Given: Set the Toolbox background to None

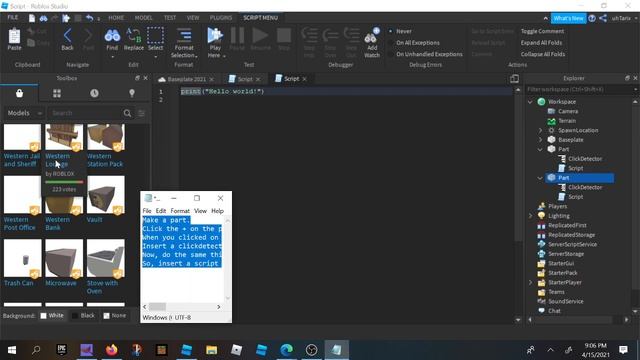Looking at the screenshot, I should click(x=115, y=316).
